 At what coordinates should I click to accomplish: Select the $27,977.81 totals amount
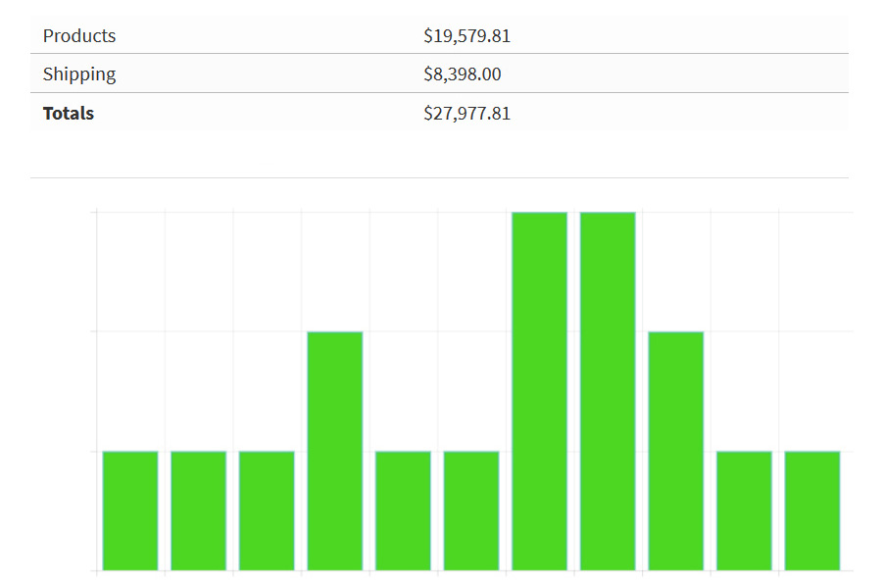click(x=466, y=114)
